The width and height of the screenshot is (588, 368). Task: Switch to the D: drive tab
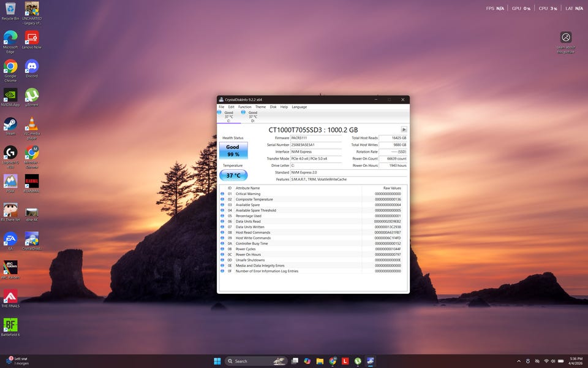[x=252, y=115]
